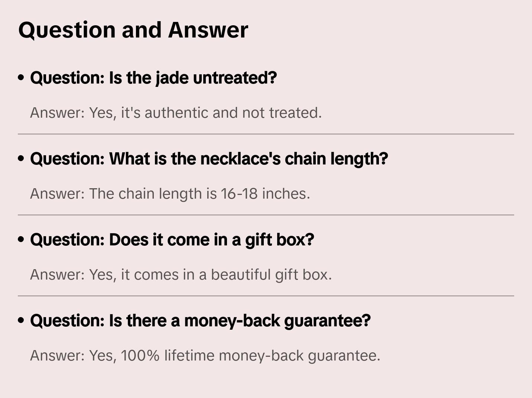Click the bullet beside the money-back guarantee question
532x398 pixels.
pos(21,320)
